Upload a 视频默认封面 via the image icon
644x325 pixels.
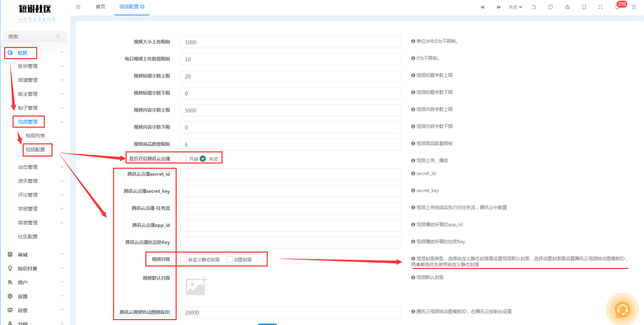[196, 286]
